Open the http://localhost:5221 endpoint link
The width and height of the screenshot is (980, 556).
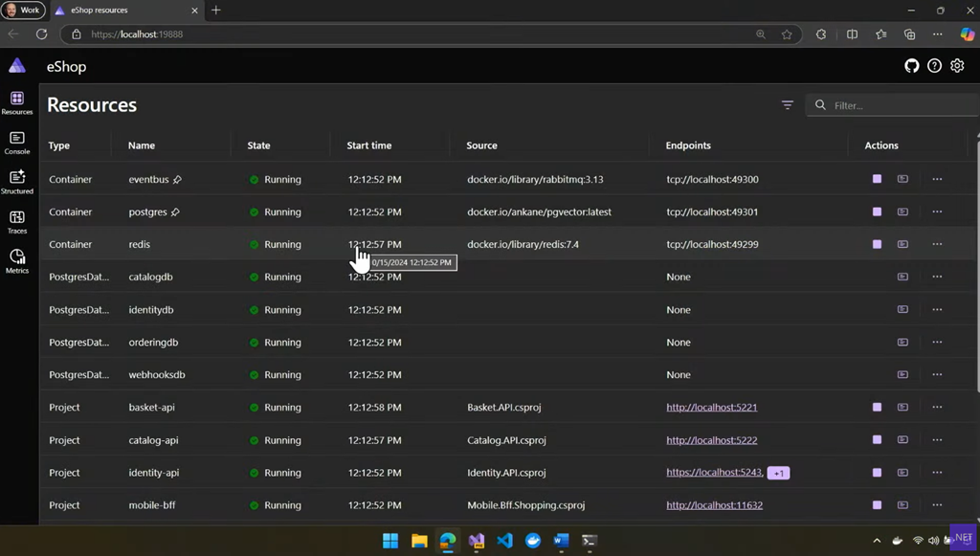tap(711, 407)
